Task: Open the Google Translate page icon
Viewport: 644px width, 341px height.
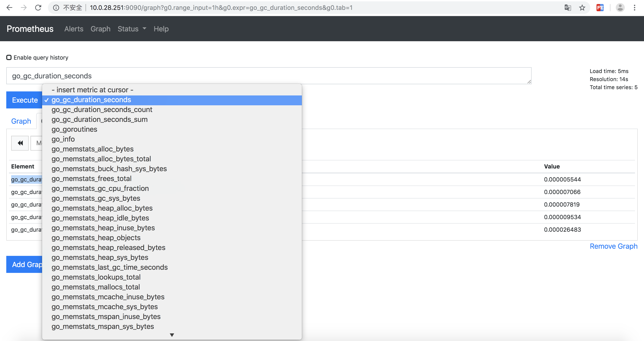Action: click(567, 8)
